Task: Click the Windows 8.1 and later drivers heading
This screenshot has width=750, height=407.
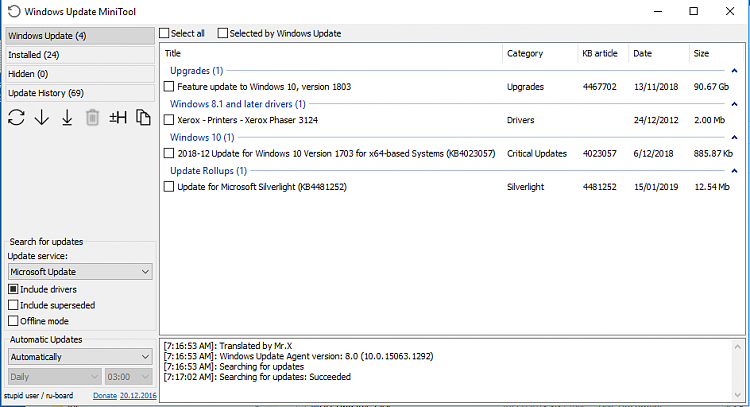Action: (x=238, y=104)
